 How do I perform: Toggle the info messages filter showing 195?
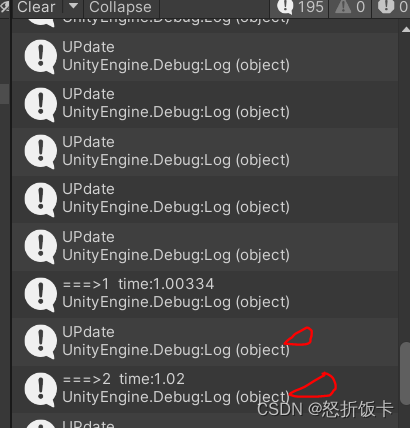coord(300,7)
